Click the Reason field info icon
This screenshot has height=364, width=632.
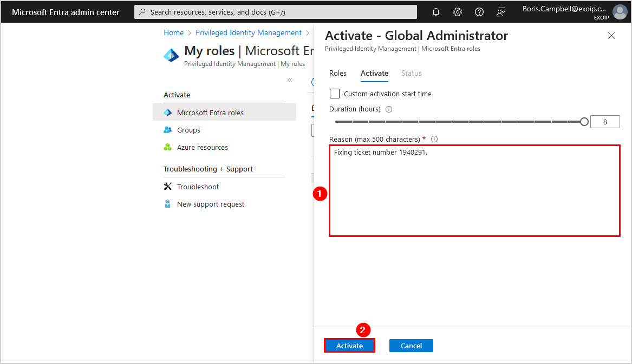tap(434, 139)
